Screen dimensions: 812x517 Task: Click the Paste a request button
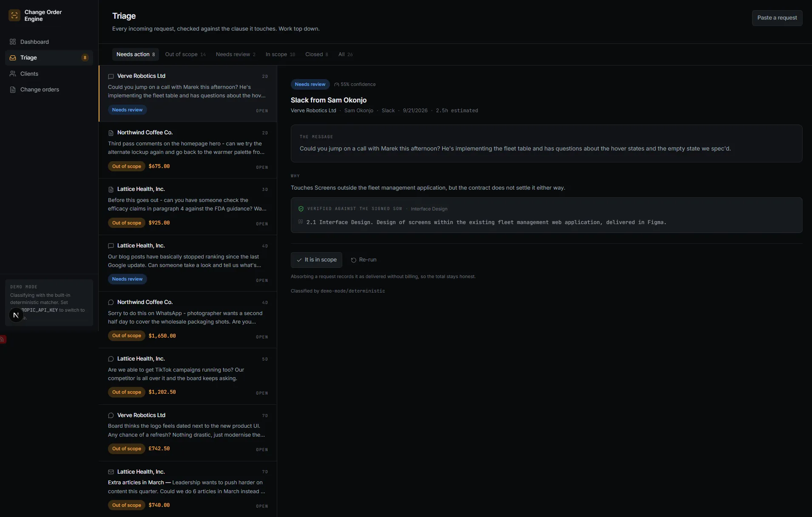click(777, 18)
